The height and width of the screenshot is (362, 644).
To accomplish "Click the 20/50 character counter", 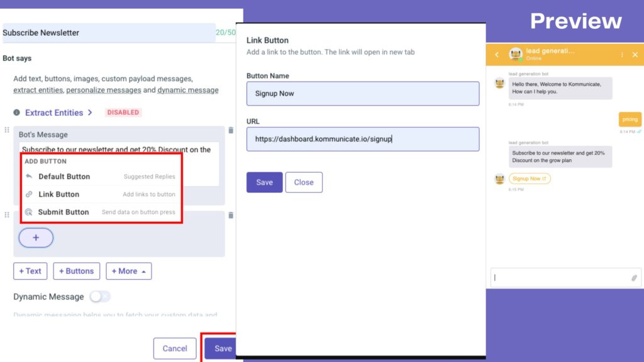I will pos(226,33).
